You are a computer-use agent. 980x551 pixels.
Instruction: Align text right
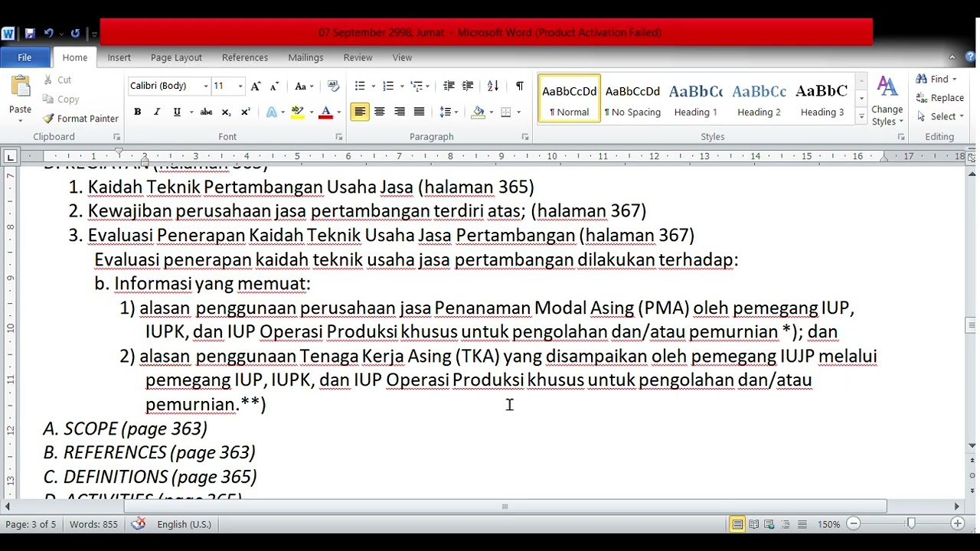(x=399, y=112)
